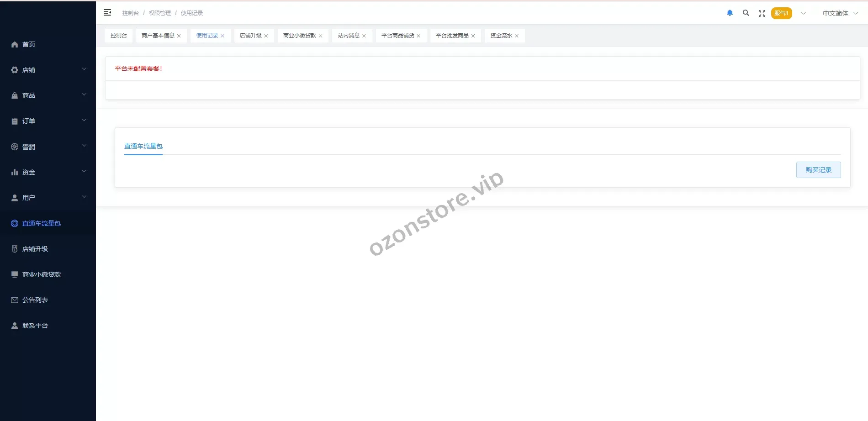Screen dimensions: 868x421
Task: Click the 直通车流量包 sidebar icon
Action: (x=15, y=223)
